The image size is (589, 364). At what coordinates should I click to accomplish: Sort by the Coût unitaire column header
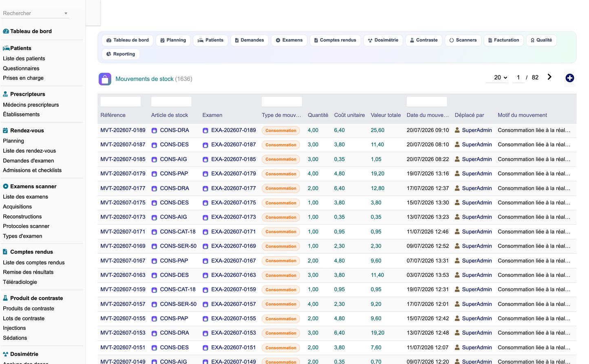349,115
